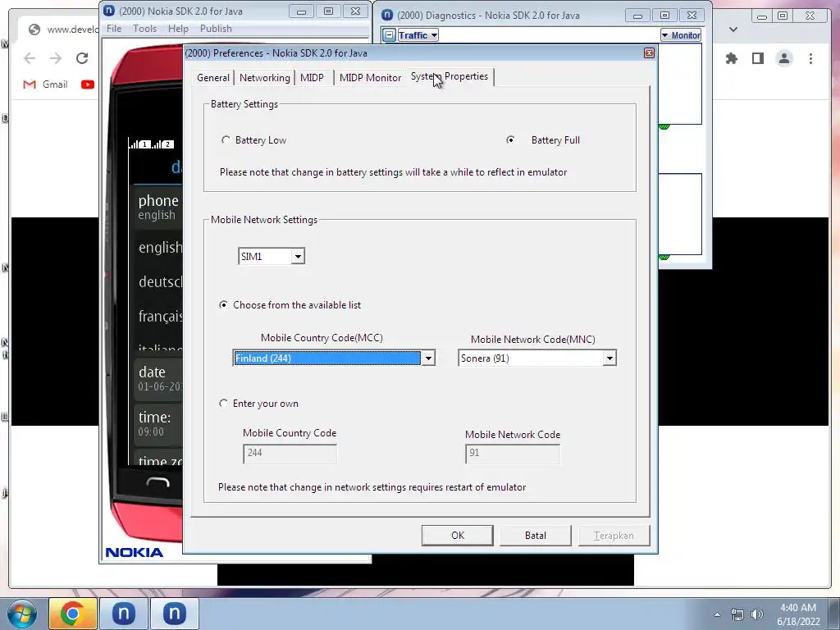Open the network tray icon
The height and width of the screenshot is (630, 840).
point(737,614)
